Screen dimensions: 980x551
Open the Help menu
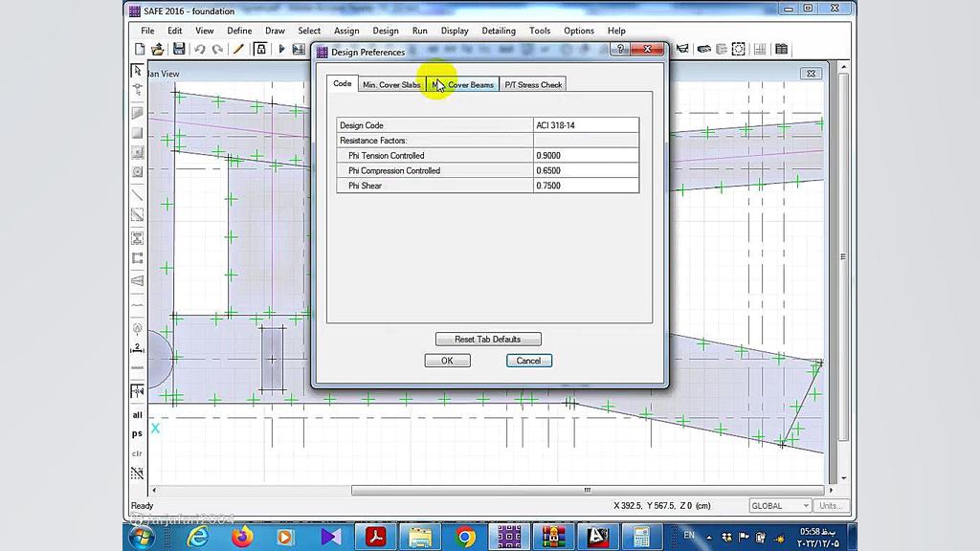pyautogui.click(x=616, y=31)
